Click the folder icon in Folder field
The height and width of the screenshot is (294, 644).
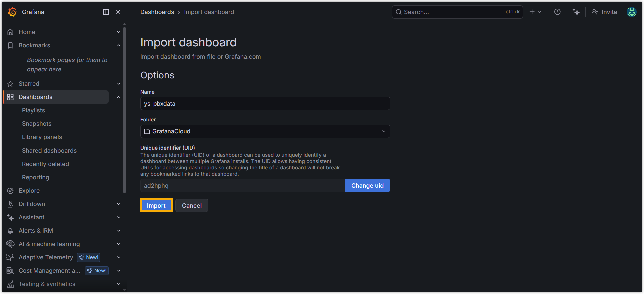tap(147, 131)
